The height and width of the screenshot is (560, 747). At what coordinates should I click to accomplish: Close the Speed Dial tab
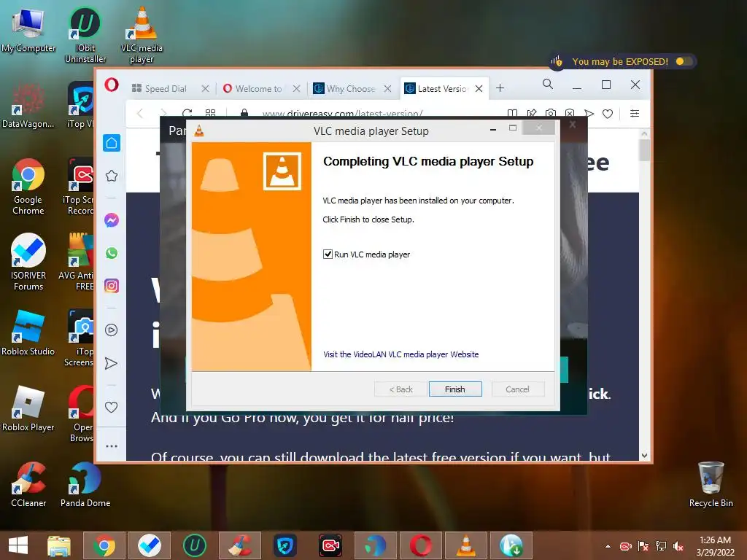click(x=205, y=88)
